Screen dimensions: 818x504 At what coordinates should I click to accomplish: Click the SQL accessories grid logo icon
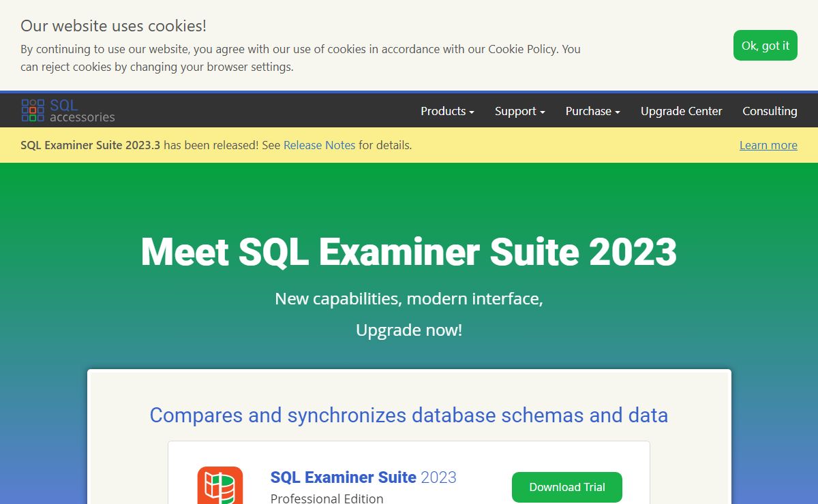pos(33,110)
